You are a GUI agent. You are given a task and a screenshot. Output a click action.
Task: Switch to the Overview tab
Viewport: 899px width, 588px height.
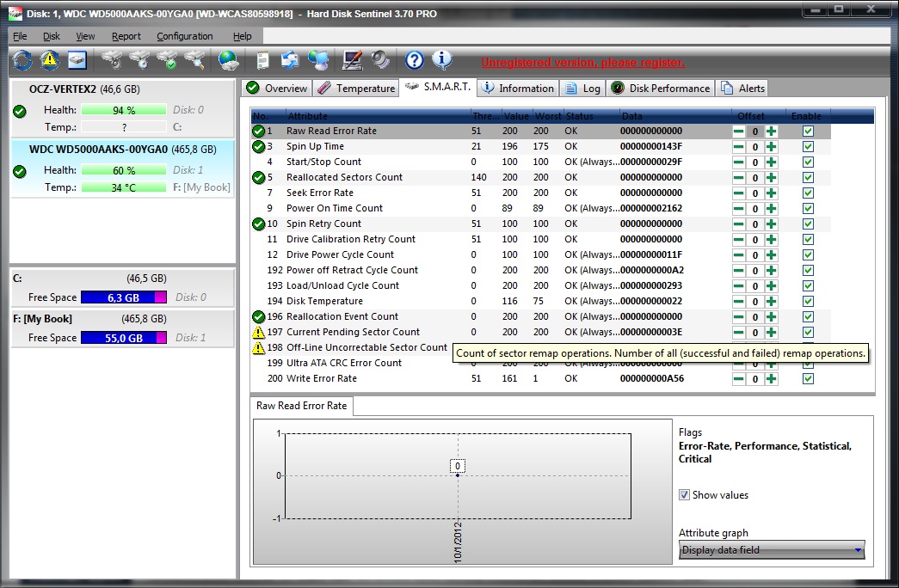pos(277,89)
